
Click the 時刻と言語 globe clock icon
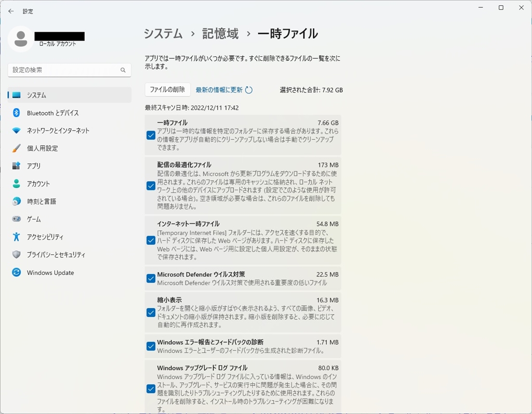[x=16, y=201]
